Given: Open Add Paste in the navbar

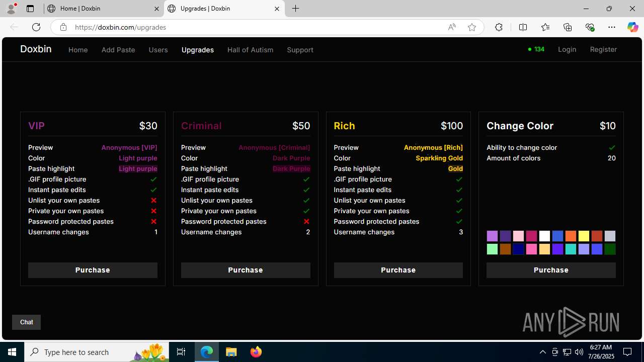Looking at the screenshot, I should tap(118, 50).
